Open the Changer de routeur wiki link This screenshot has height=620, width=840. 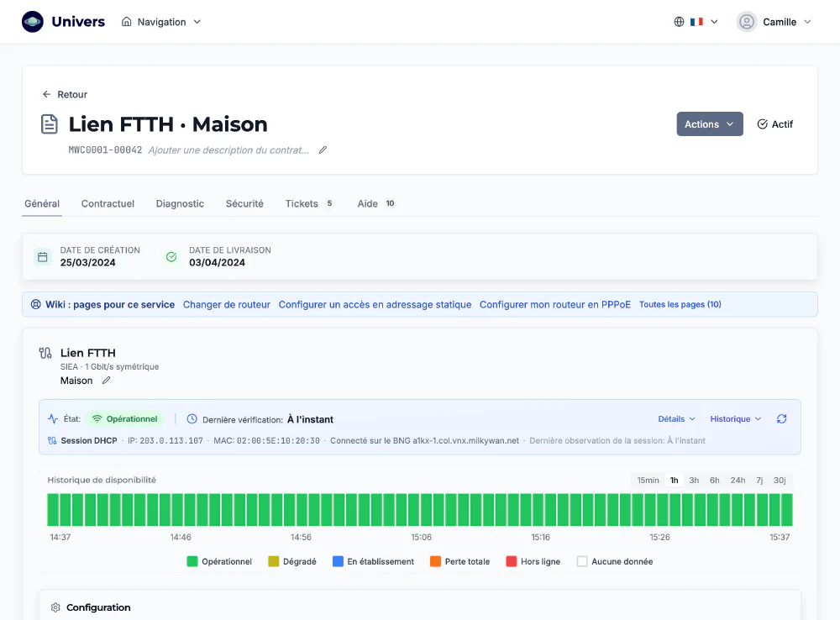(x=227, y=304)
